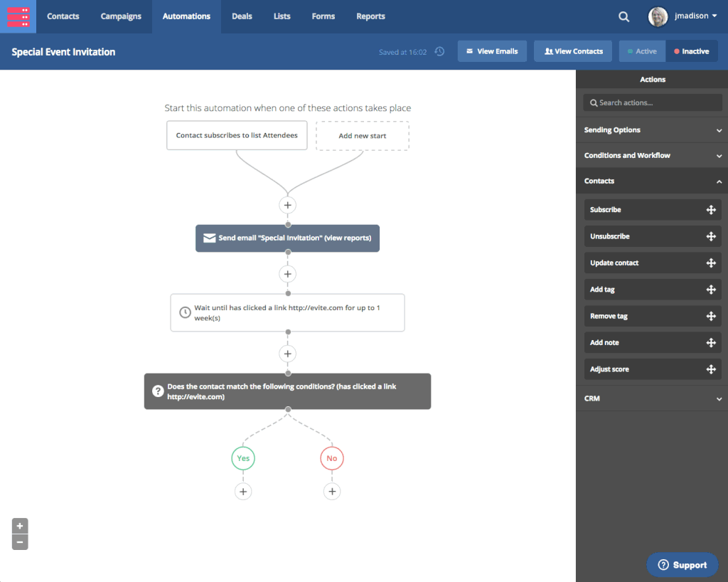Zoom in the canvas with plus button
Image resolution: width=728 pixels, height=582 pixels.
20,526
